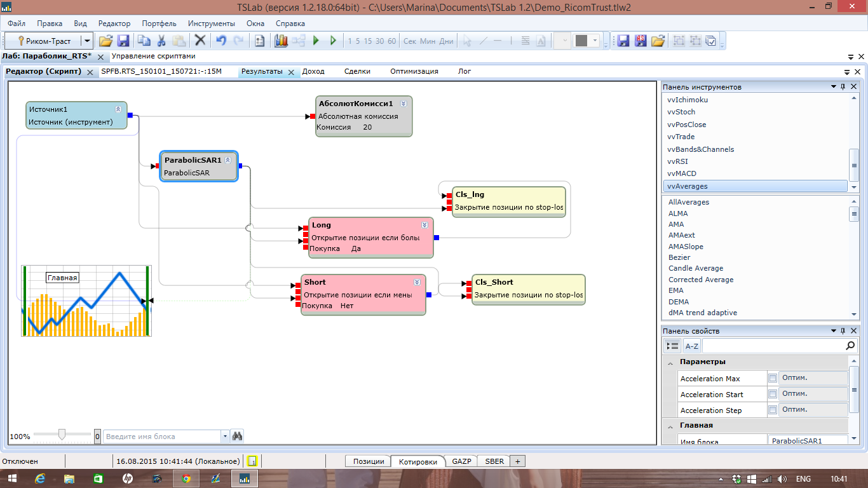
Task: Check the Acceleration Start optimization box
Action: [x=773, y=394]
